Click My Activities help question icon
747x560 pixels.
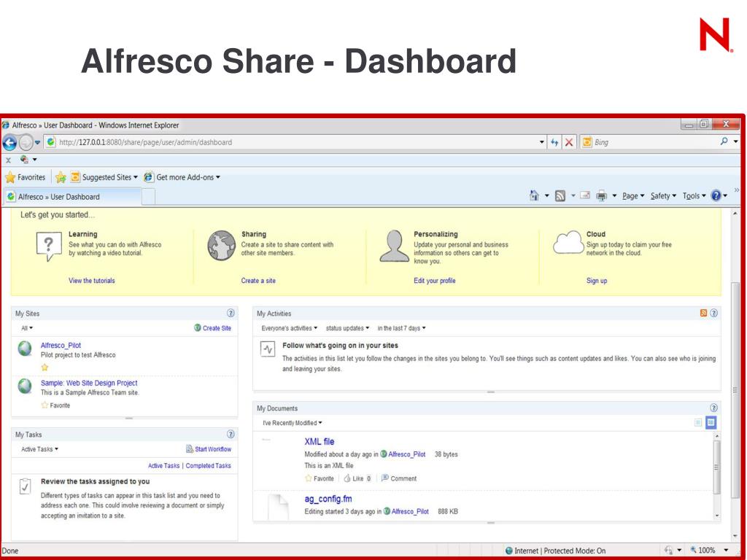[x=713, y=313]
